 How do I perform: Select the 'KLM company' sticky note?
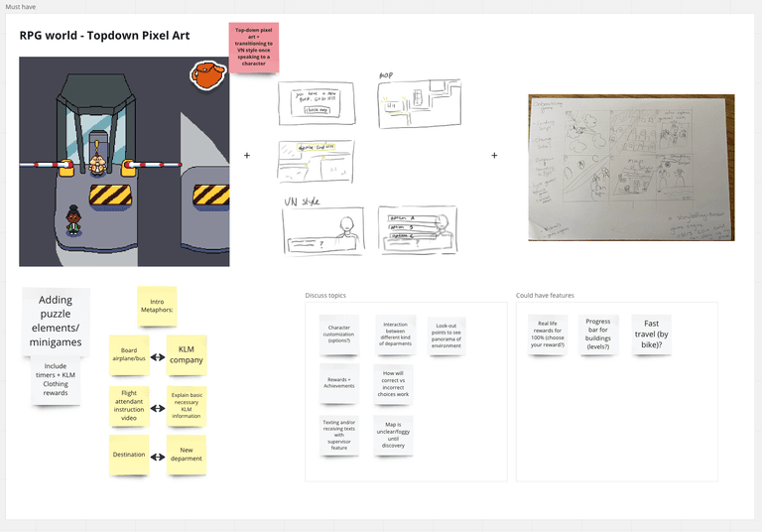(x=187, y=354)
